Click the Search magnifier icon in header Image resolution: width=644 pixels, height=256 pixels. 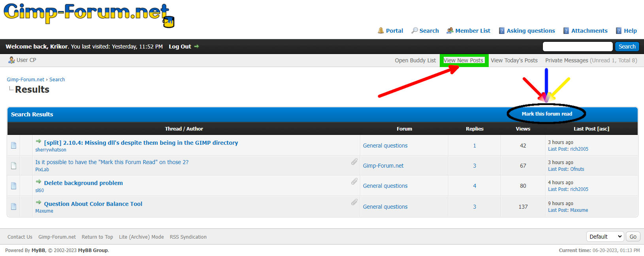pyautogui.click(x=414, y=30)
